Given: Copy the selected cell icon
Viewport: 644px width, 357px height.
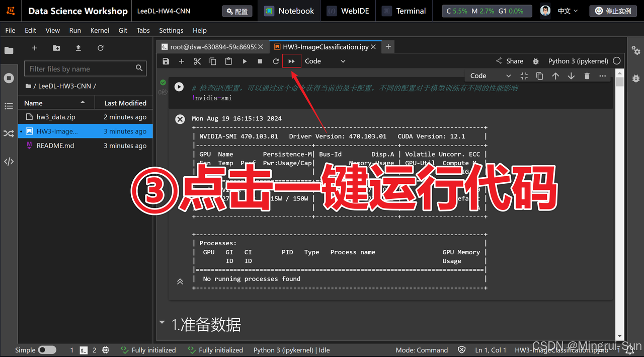Looking at the screenshot, I should coord(213,61).
